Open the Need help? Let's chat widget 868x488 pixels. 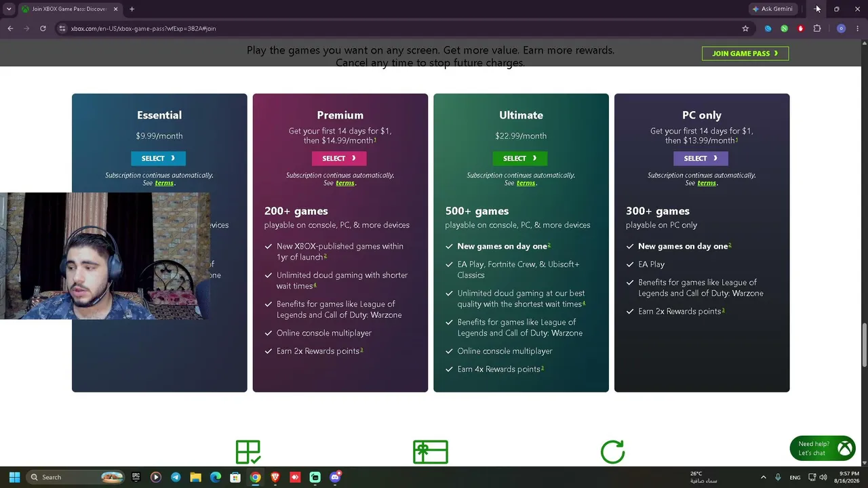(823, 448)
